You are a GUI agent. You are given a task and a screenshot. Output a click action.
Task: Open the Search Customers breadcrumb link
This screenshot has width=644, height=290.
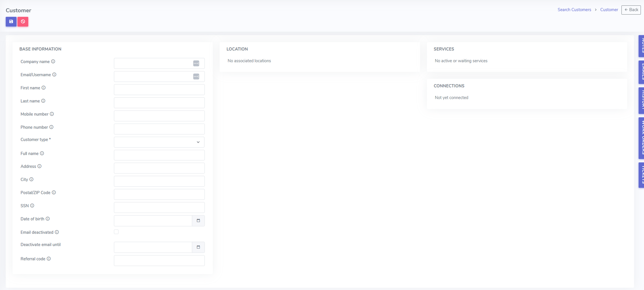coord(574,9)
